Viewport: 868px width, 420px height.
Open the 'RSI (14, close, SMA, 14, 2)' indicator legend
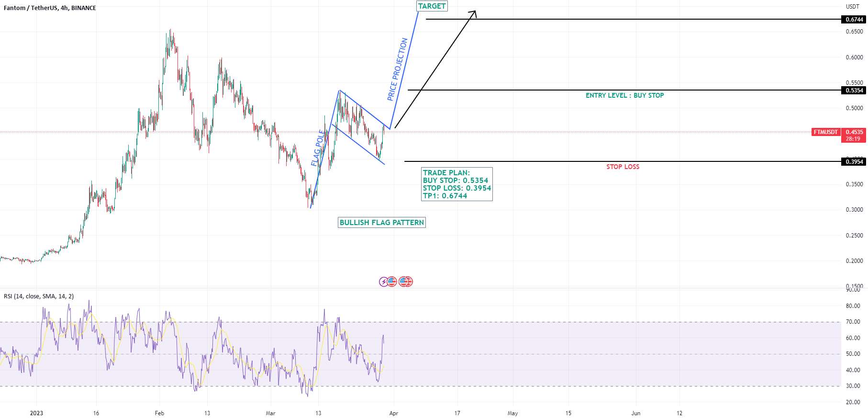pos(39,296)
